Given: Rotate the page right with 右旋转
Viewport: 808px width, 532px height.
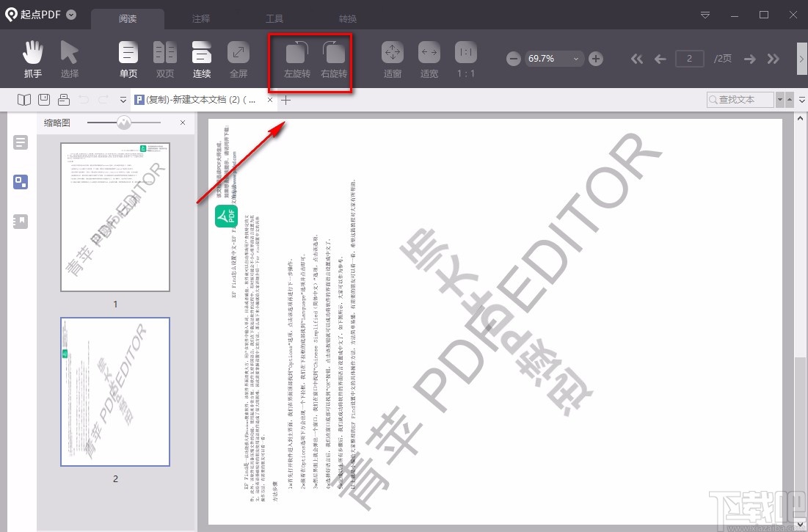Looking at the screenshot, I should [x=334, y=59].
